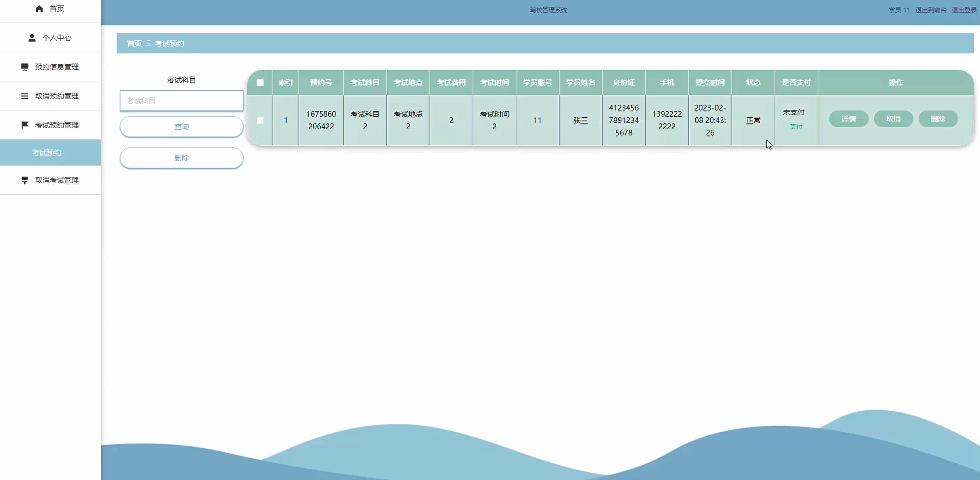Click 退出到前台 in the top bar
The width and height of the screenshot is (980, 480).
click(930, 10)
